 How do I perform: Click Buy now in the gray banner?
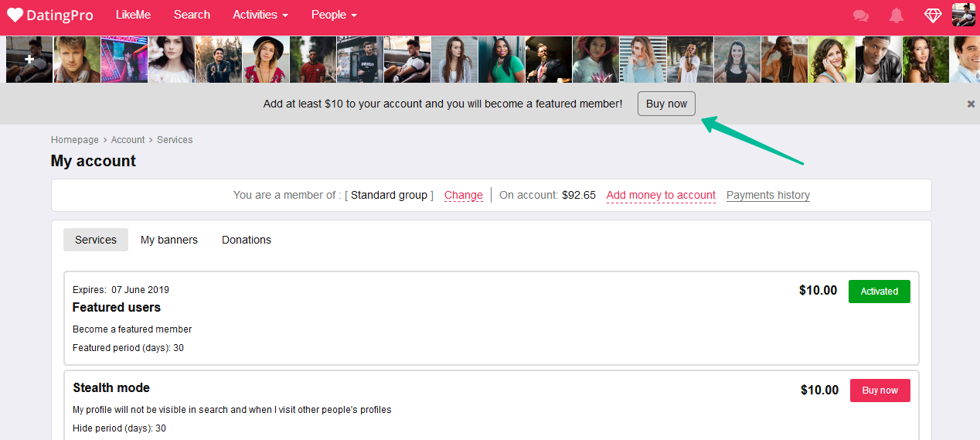666,104
